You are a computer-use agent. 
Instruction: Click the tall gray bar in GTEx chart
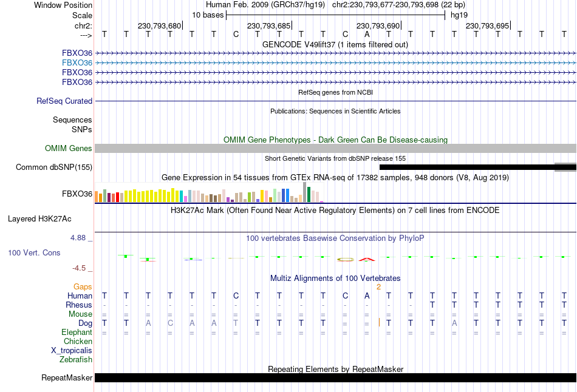[x=305, y=192]
